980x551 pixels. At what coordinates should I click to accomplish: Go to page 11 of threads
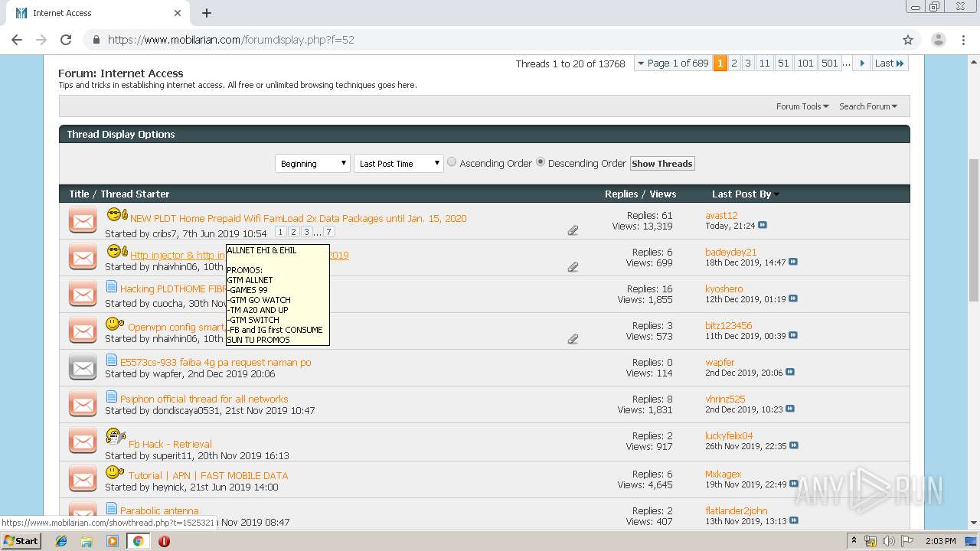[x=764, y=64]
